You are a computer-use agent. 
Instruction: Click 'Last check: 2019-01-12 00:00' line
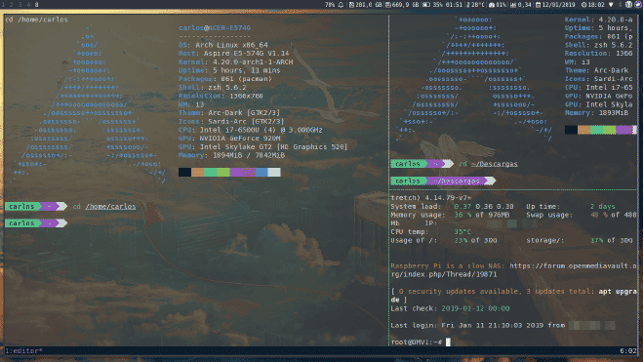click(x=450, y=308)
